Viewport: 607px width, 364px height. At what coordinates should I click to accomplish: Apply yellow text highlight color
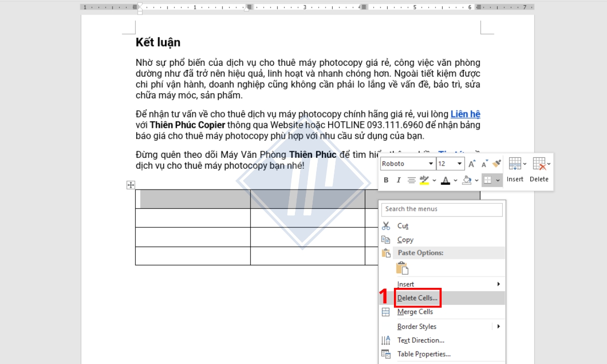tap(424, 180)
